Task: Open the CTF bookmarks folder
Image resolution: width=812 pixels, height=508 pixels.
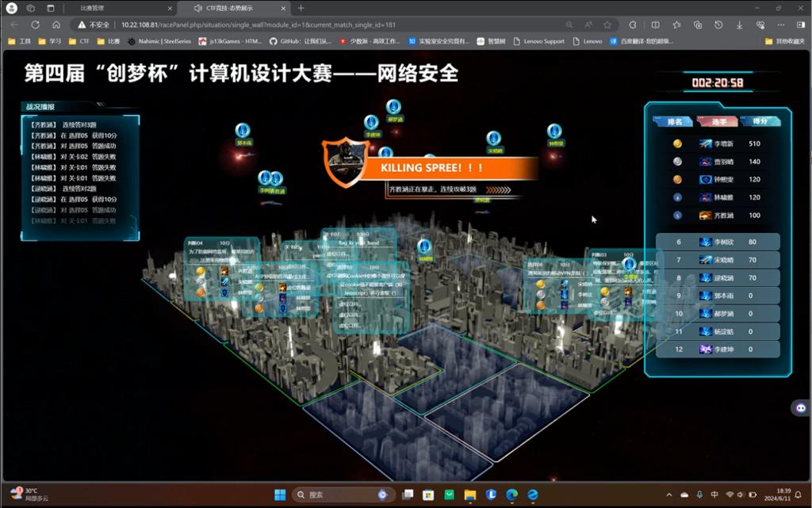Action: click(x=79, y=40)
